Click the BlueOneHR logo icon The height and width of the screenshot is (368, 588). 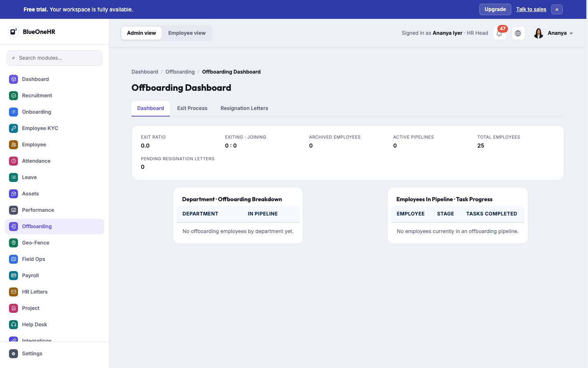point(13,31)
